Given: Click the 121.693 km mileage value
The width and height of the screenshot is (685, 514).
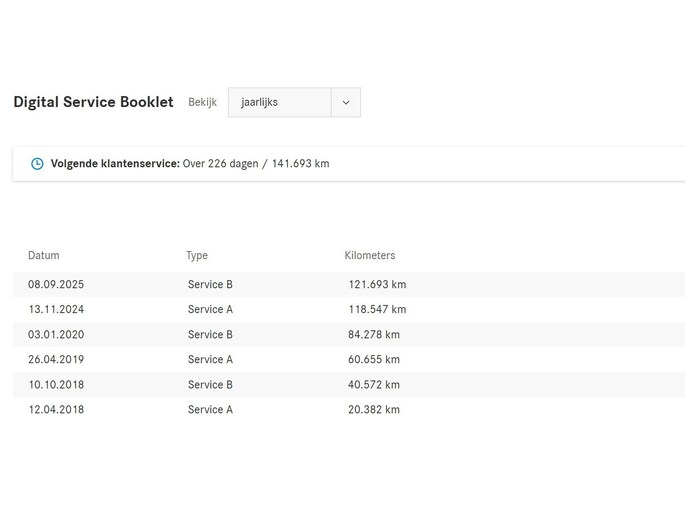Looking at the screenshot, I should tap(377, 284).
